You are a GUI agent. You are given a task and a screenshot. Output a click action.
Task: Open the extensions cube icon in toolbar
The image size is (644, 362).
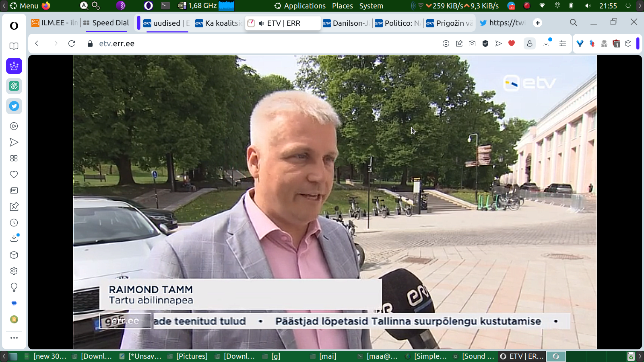tap(628, 43)
